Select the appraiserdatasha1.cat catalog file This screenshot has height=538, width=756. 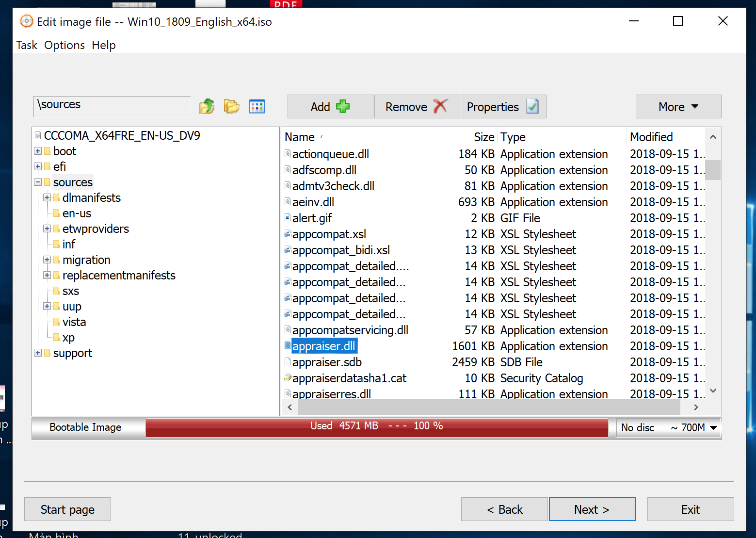349,378
